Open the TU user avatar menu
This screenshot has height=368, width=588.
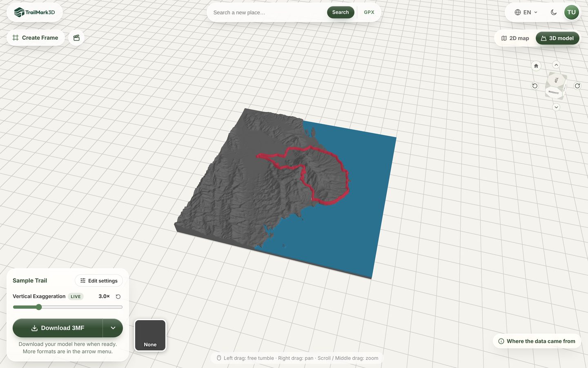[571, 12]
